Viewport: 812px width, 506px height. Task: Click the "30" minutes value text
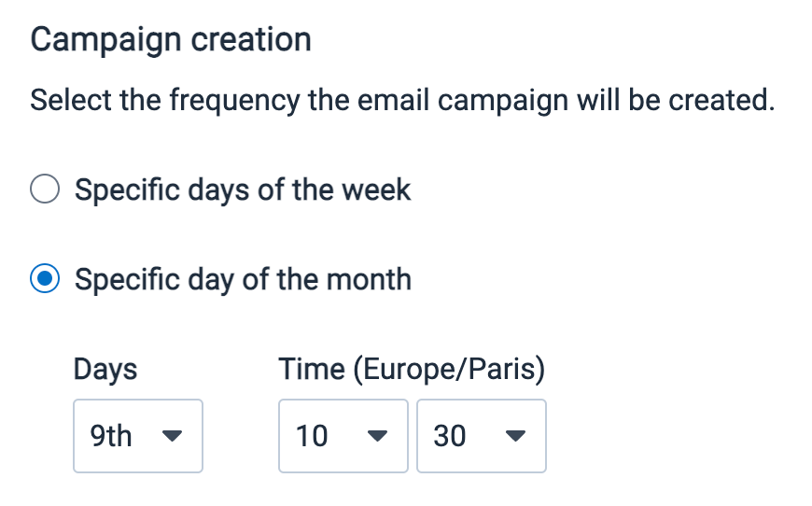tap(450, 436)
